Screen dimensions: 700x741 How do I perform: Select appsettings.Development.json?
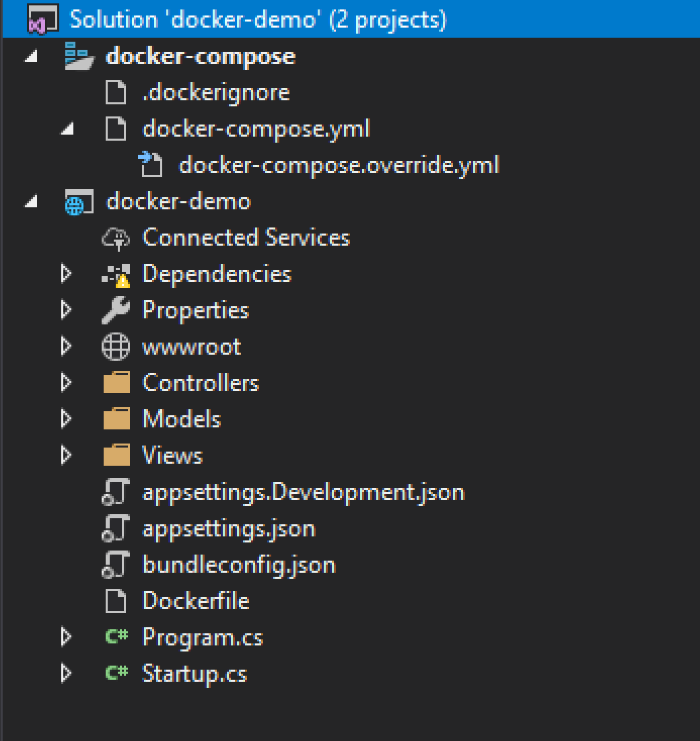tap(304, 492)
